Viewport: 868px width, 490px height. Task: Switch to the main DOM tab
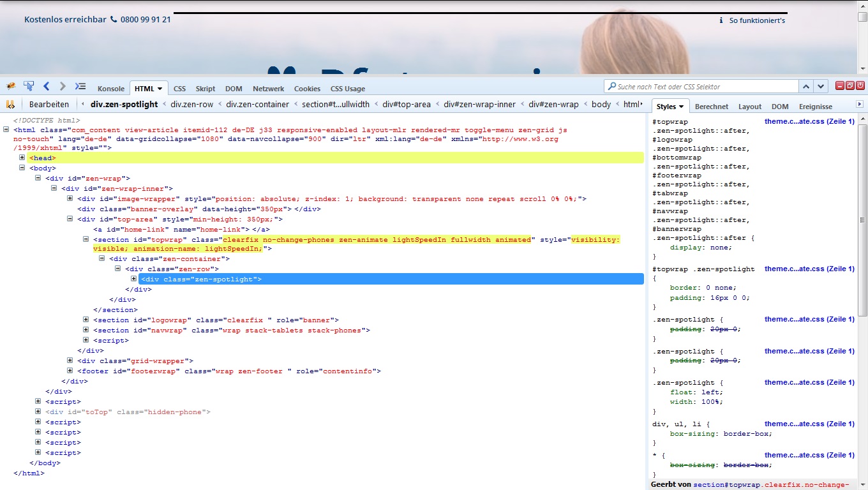(234, 89)
